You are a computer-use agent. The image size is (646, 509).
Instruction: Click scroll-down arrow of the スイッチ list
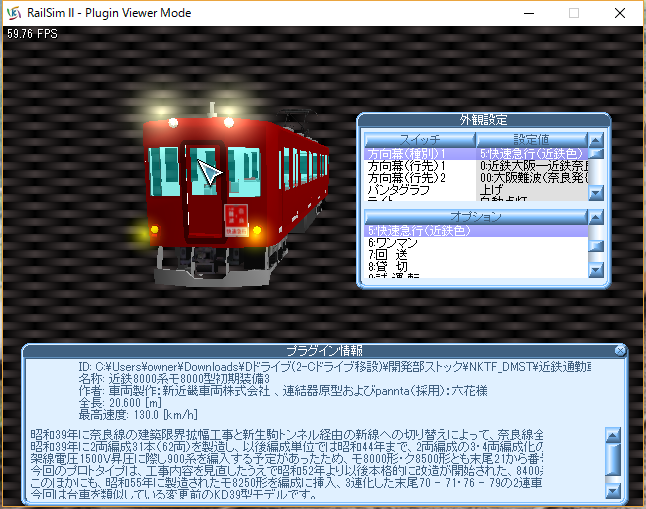pos(596,192)
